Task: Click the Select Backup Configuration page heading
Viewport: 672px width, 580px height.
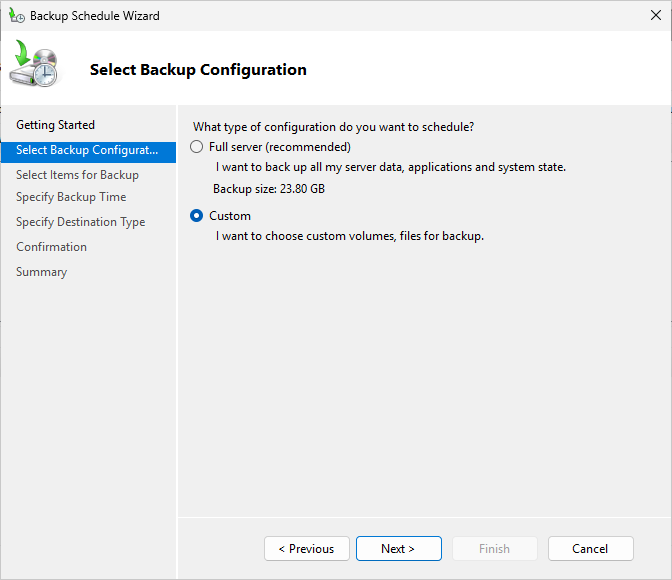Action: [x=198, y=70]
